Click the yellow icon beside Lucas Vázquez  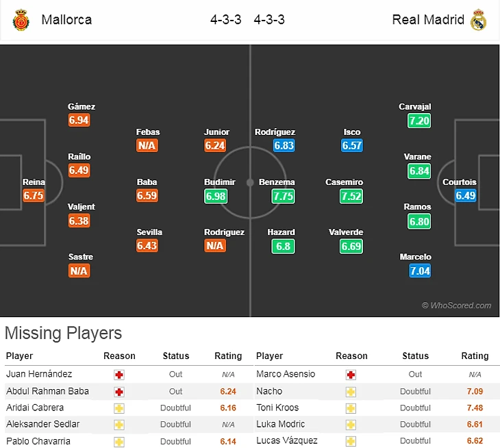[351, 440]
